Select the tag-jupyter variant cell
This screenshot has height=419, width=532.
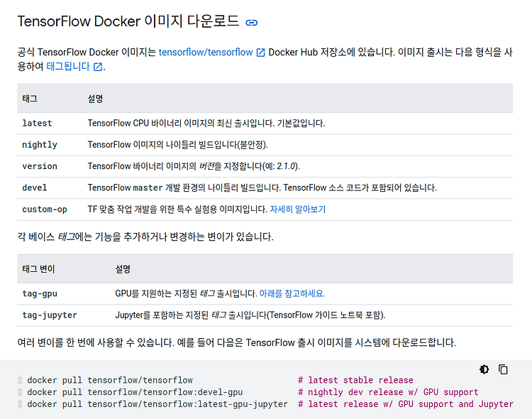[50, 315]
